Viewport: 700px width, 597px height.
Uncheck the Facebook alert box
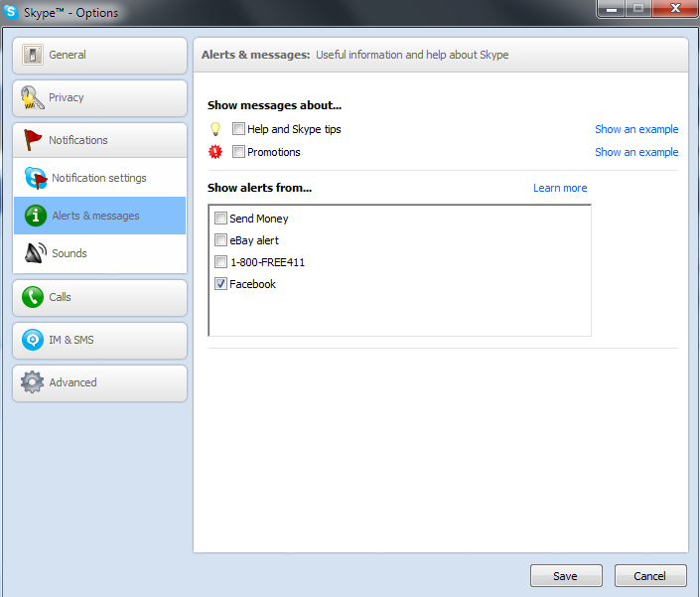(220, 283)
